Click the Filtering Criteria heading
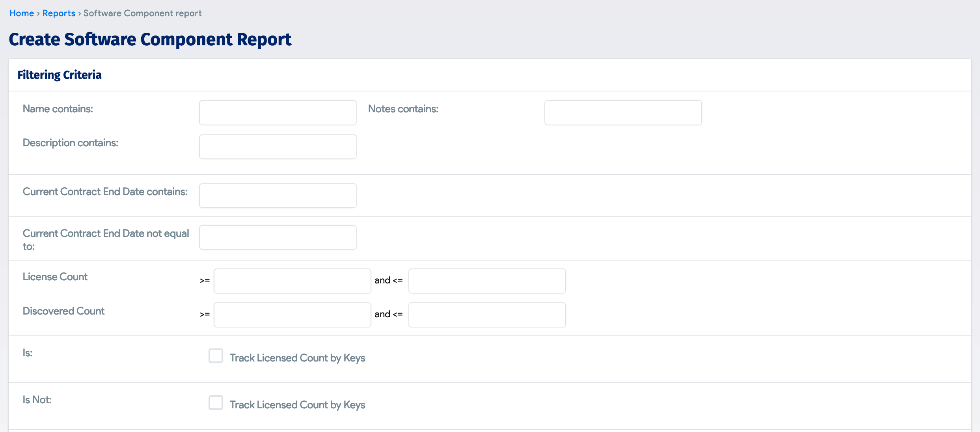 click(x=60, y=75)
